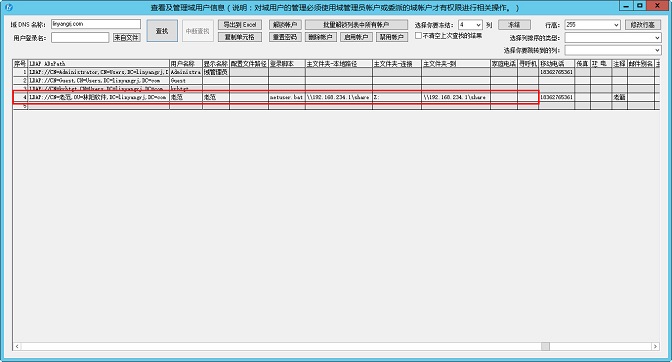Click the horizontal scrollbar thumb
Screen dimensions: 672x362
545,346
